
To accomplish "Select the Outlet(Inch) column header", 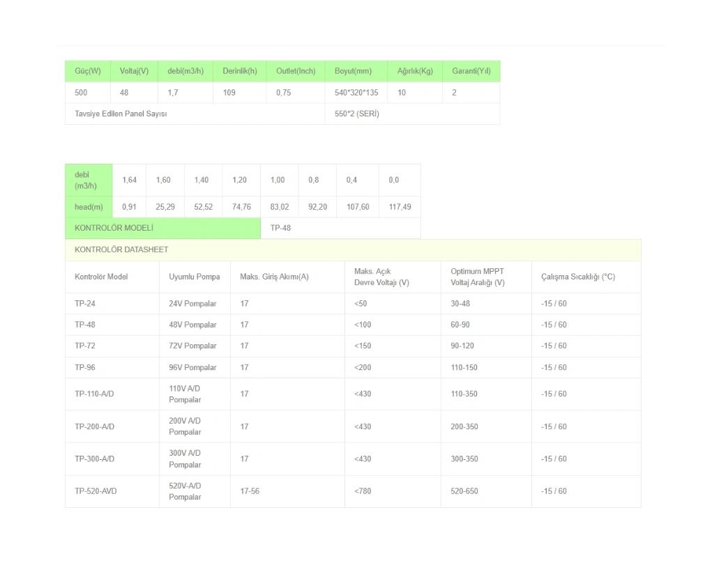I will (296, 71).
